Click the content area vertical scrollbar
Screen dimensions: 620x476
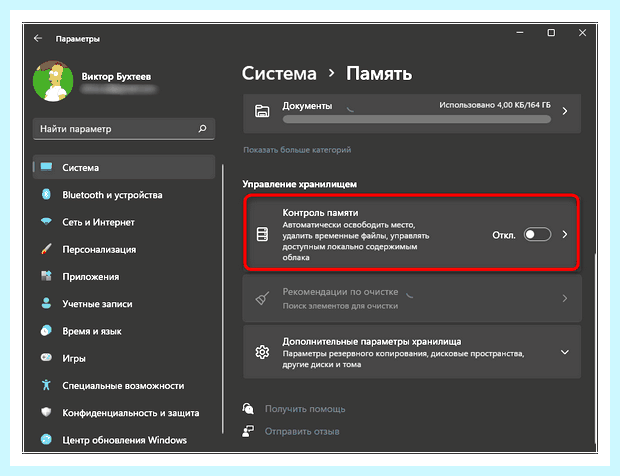click(x=595, y=348)
